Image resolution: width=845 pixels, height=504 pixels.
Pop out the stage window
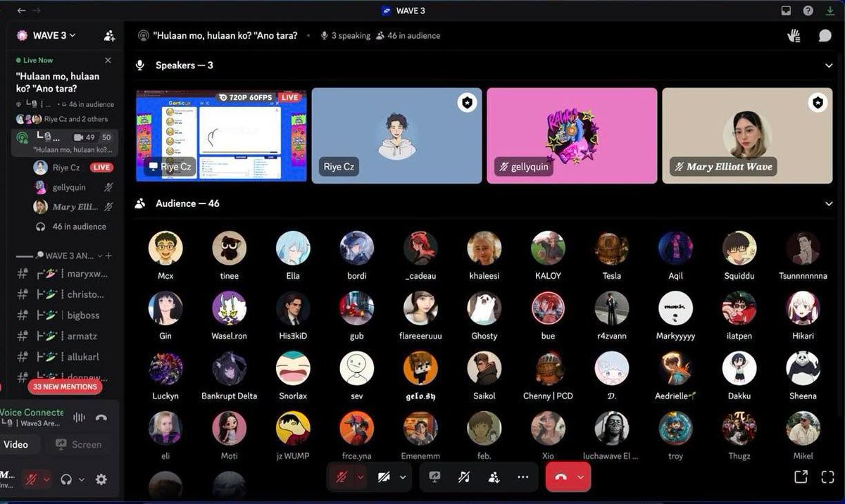[x=801, y=477]
